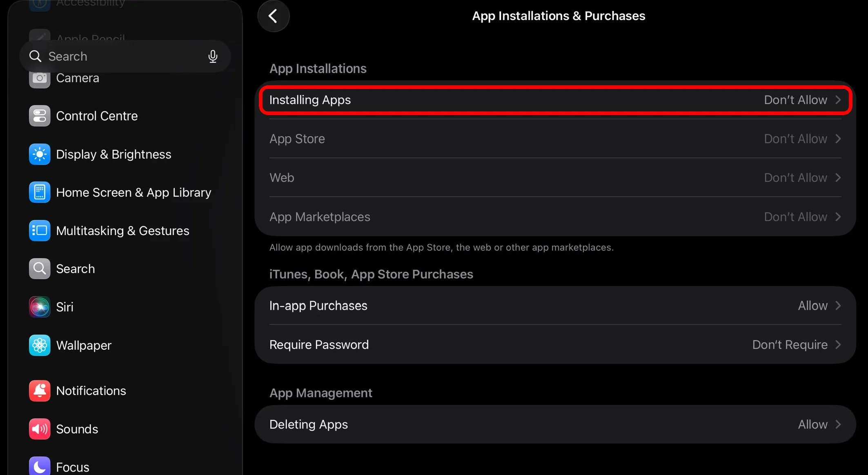Select the In-app Purchases row

coord(555,306)
